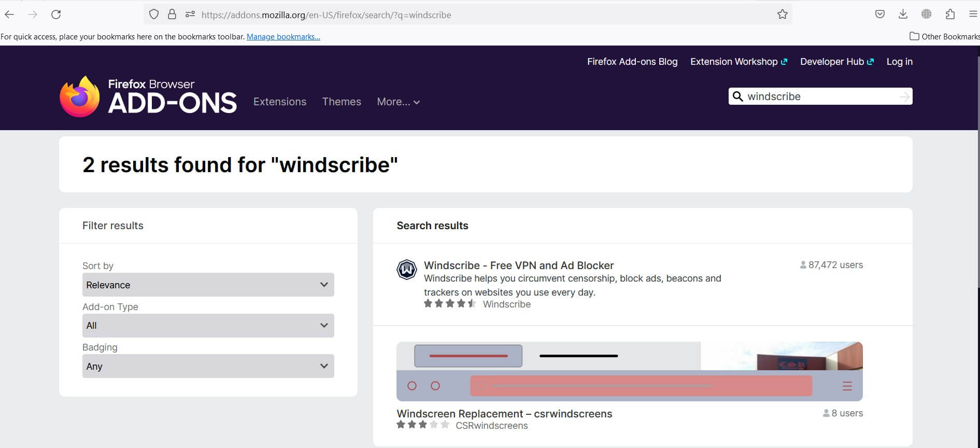Open the Firefox application menu
Viewport: 980px width, 448px height.
[973, 15]
